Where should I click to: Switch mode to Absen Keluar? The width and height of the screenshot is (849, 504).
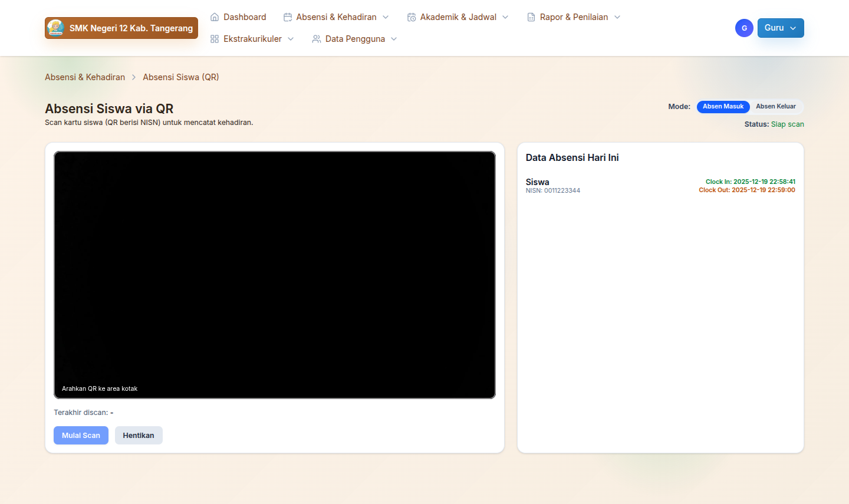coord(776,107)
